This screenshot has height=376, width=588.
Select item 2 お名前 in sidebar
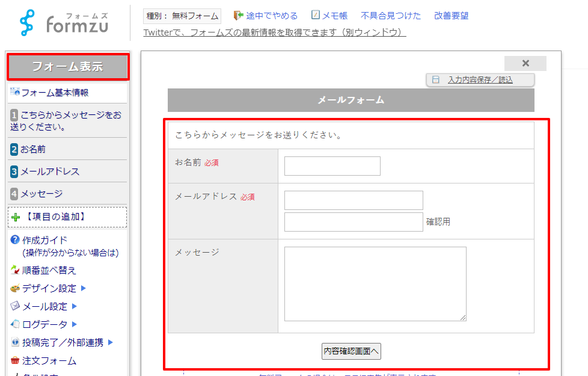click(x=32, y=149)
